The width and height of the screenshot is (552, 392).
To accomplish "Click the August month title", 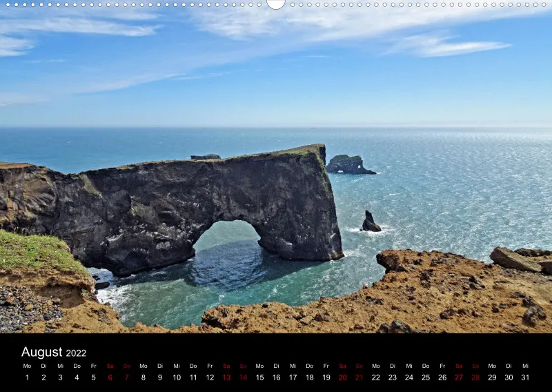I will pyautogui.click(x=42, y=352).
